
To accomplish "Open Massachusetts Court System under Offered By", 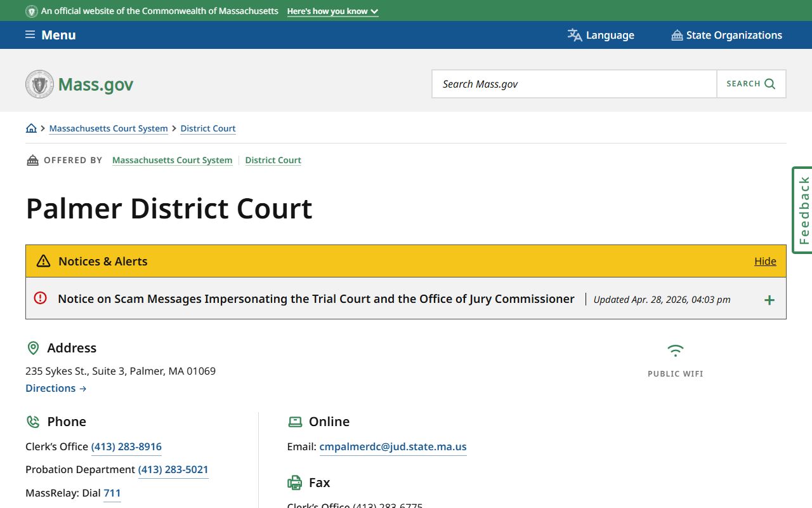I will 172,160.
